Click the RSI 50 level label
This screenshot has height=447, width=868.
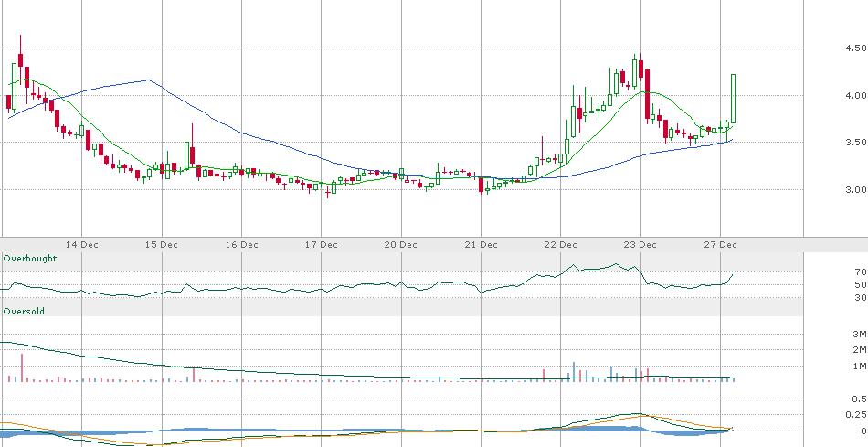point(861,284)
